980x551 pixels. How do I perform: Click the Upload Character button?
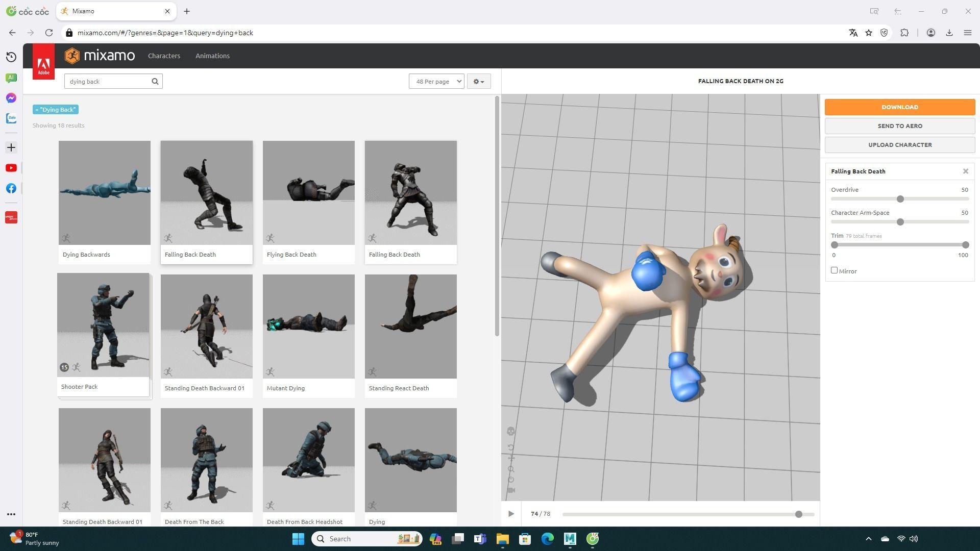tap(900, 145)
